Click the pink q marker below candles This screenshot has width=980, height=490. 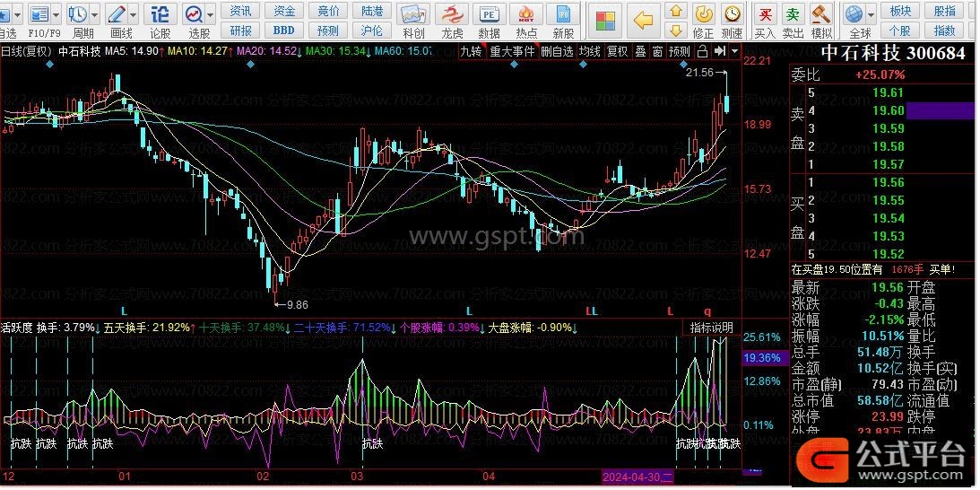pos(707,311)
